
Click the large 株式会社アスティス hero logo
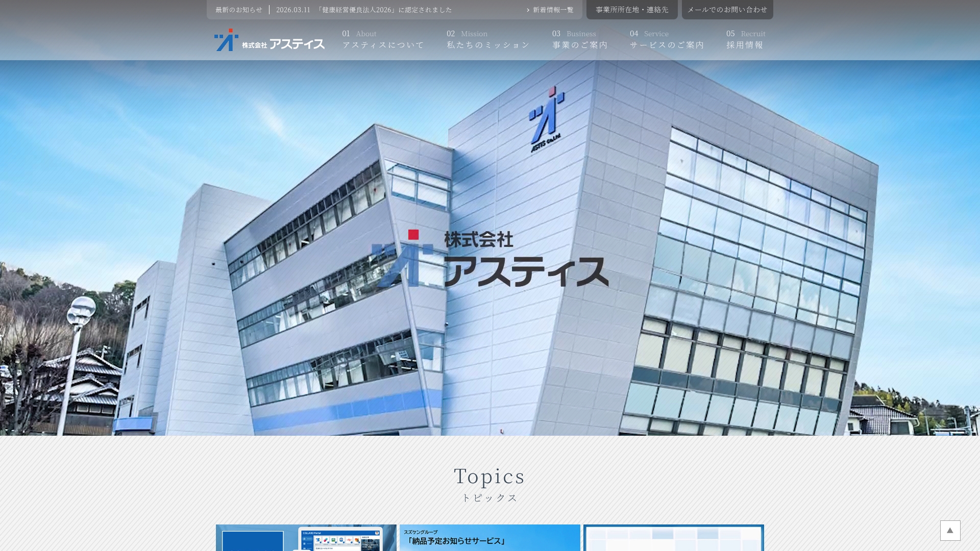point(490,258)
